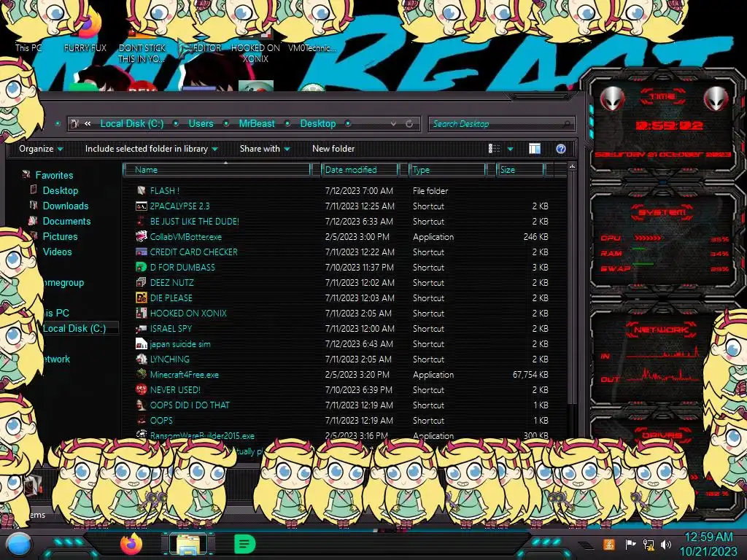Click the Minecraft4Free.exe icon

pos(141,374)
